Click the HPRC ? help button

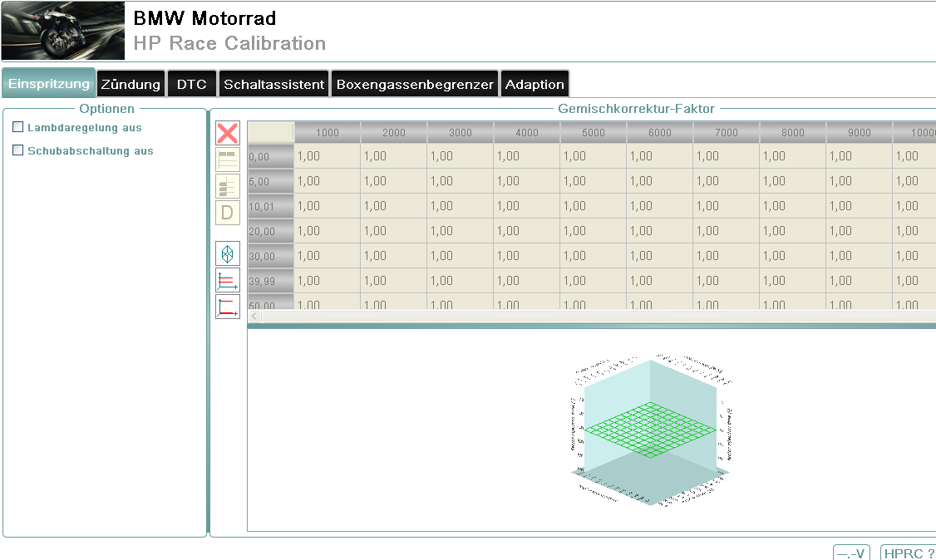(908, 553)
